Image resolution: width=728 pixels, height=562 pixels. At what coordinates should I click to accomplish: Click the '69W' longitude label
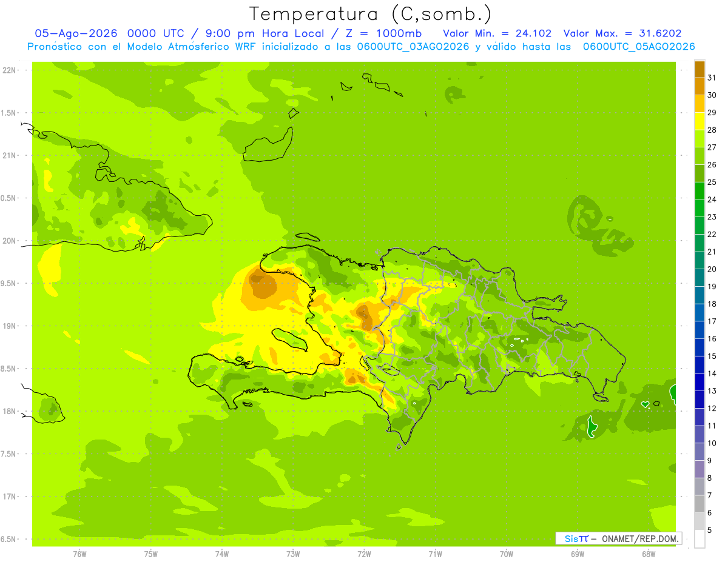point(578,554)
